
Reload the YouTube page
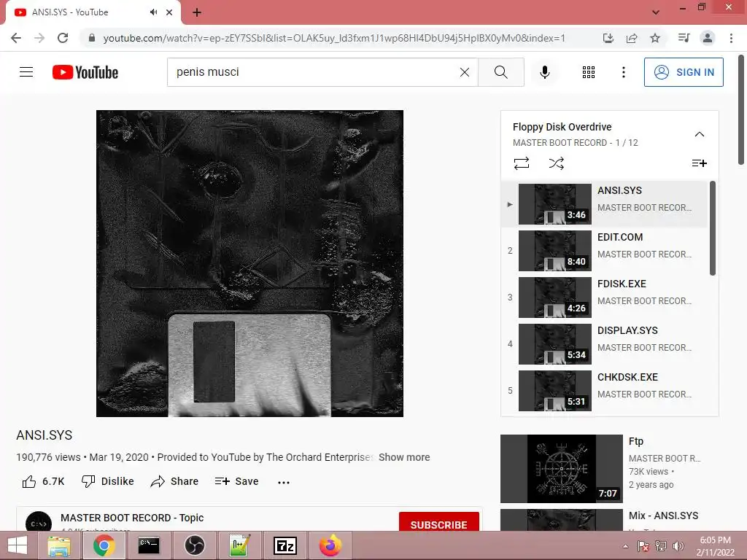coord(63,38)
